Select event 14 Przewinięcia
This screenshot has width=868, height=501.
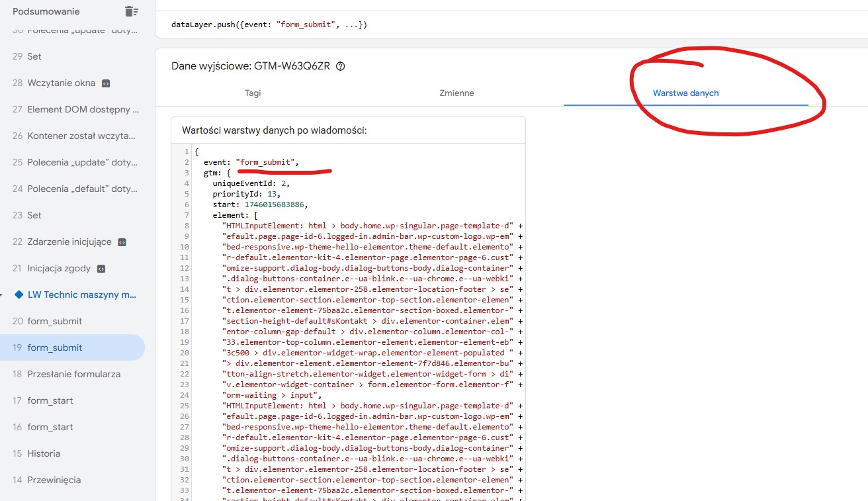(54, 480)
